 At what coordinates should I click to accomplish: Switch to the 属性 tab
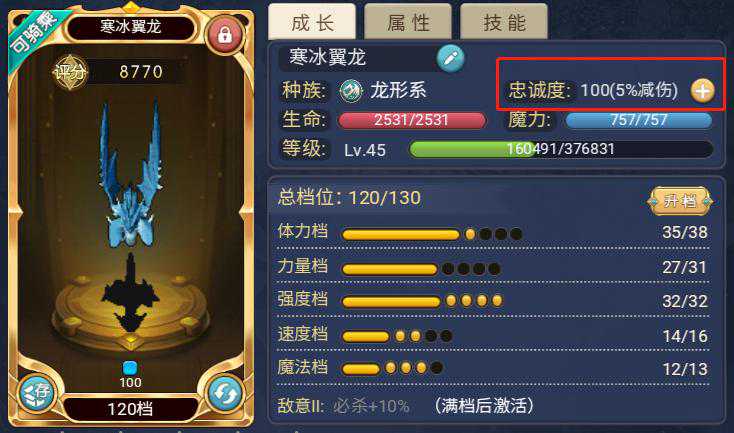click(408, 22)
